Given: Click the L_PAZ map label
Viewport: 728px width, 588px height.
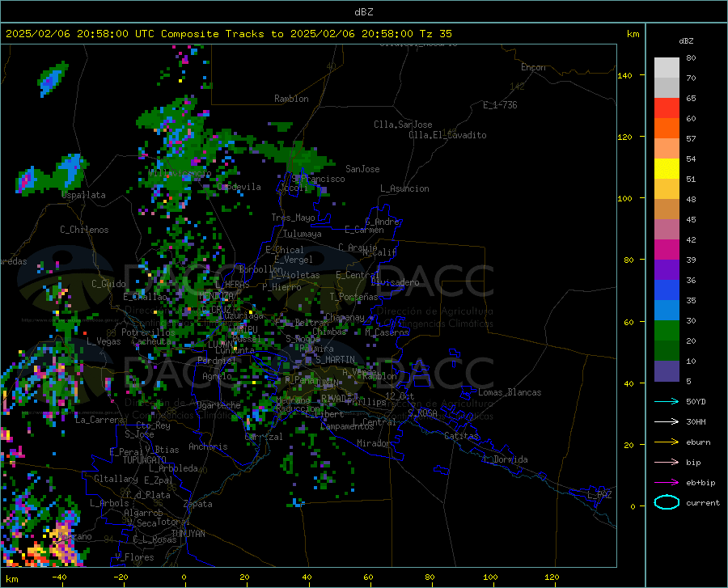Looking at the screenshot, I should pyautogui.click(x=599, y=495).
